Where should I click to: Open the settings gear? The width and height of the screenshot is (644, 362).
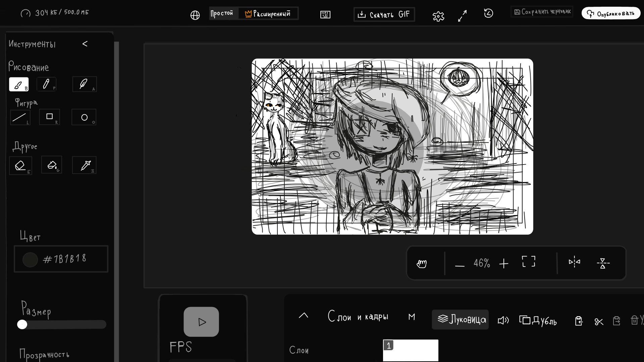pos(438,16)
